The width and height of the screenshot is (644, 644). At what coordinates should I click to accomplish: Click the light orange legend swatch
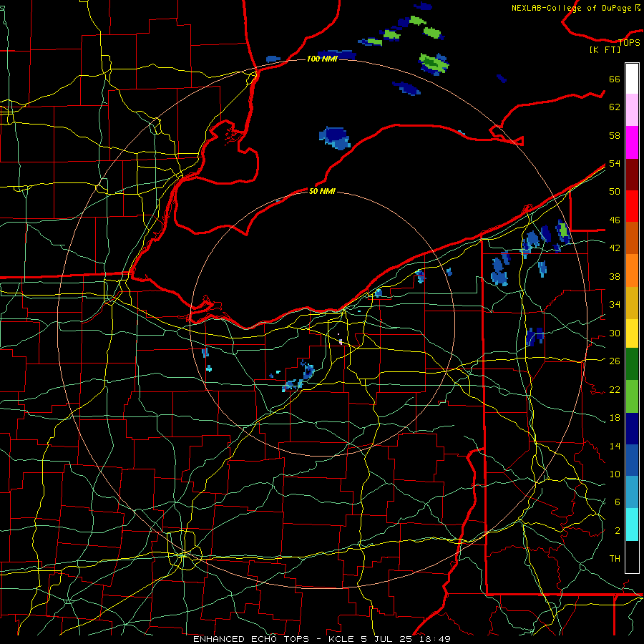[632, 270]
